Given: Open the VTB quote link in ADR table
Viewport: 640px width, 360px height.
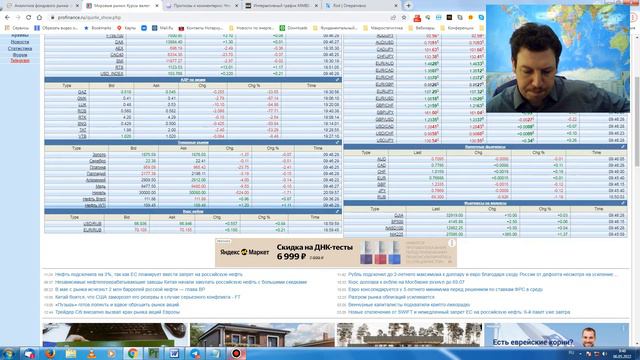Looking at the screenshot, I should (x=82, y=136).
